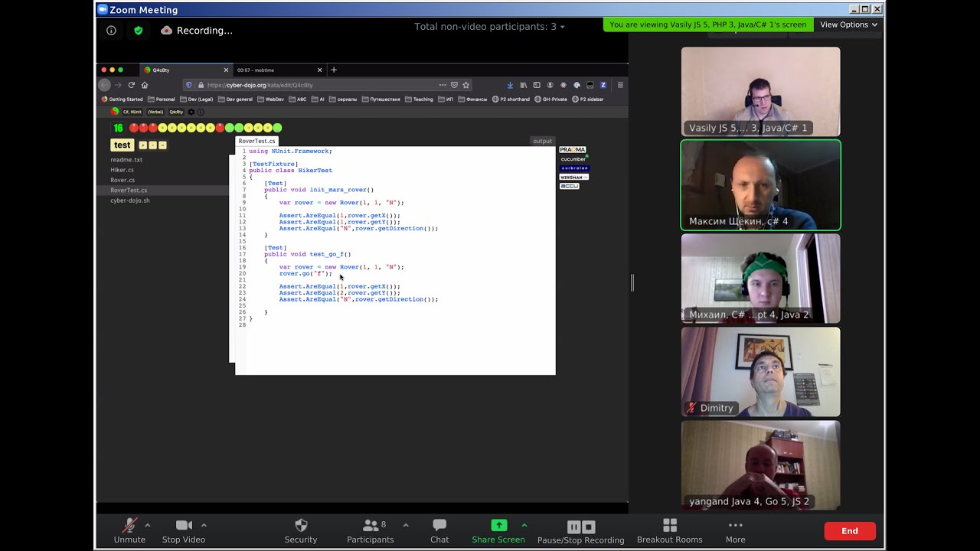
Task: Run the tests with test button
Action: pos(122,145)
